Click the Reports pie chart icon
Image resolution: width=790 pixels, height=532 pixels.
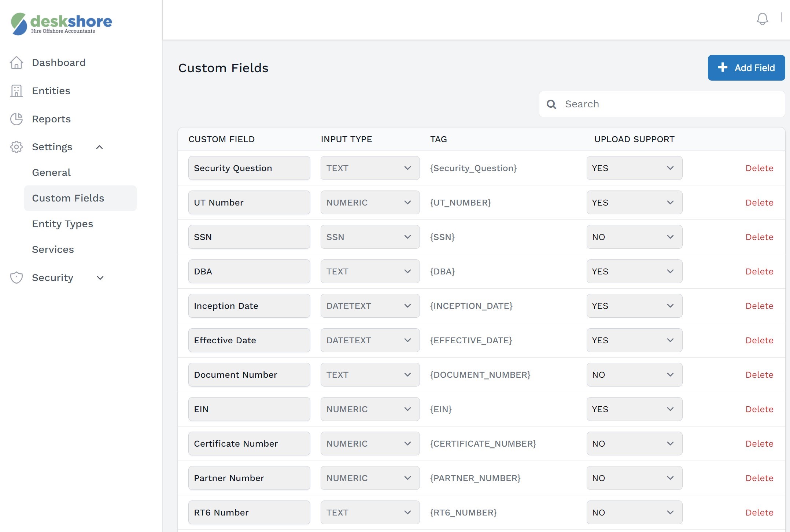pos(16,119)
